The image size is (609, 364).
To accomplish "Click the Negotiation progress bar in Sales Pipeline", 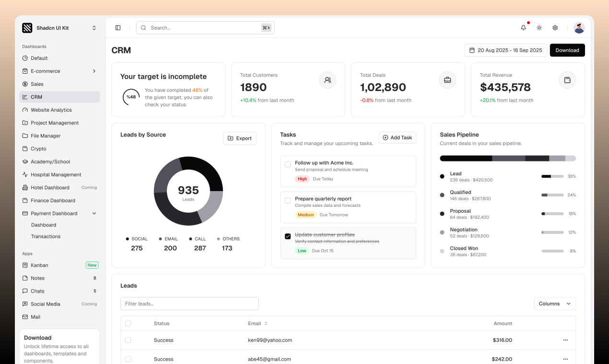I will click(552, 232).
